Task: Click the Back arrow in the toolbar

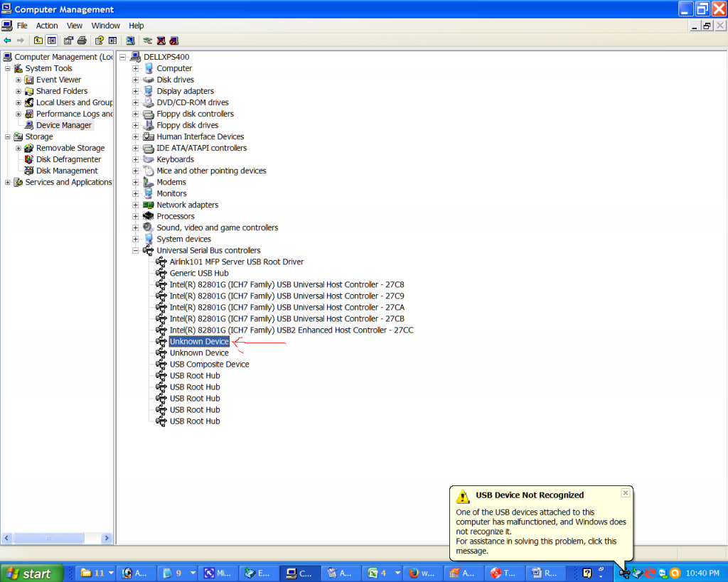Action: tap(7, 41)
